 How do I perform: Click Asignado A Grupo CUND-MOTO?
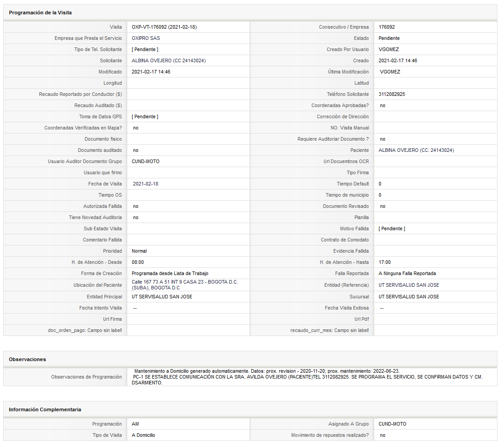tap(393, 424)
